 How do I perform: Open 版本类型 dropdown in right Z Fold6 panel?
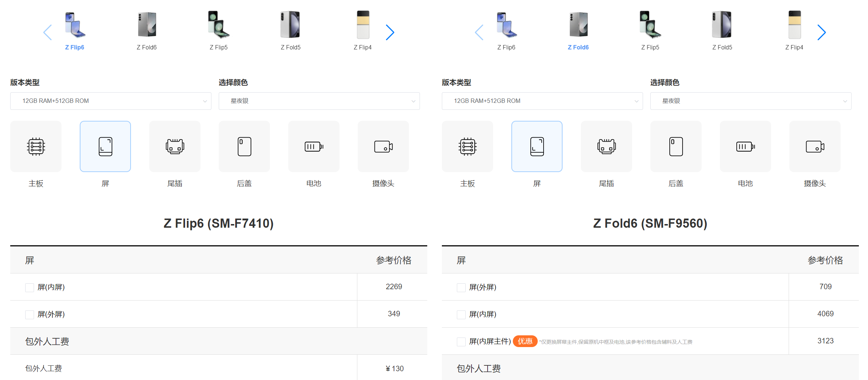click(542, 101)
